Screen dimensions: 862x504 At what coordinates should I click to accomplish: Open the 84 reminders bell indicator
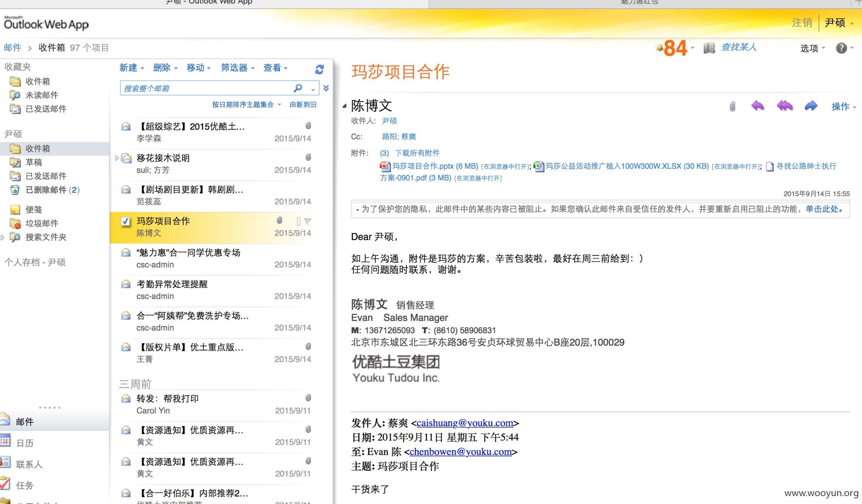675,48
